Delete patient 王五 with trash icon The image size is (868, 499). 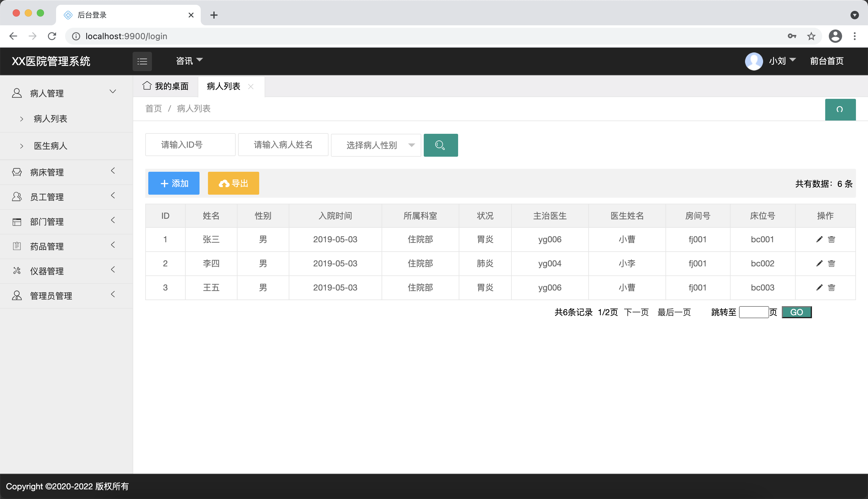pos(831,287)
